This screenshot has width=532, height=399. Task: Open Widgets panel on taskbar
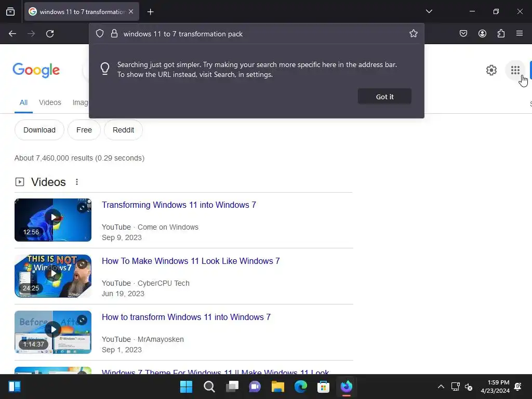tap(14, 387)
